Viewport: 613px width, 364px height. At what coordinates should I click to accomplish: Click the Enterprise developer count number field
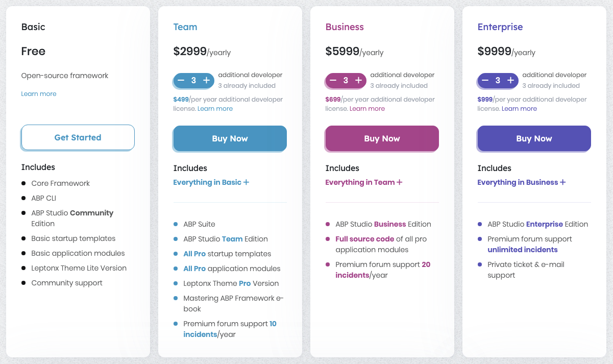tap(498, 80)
